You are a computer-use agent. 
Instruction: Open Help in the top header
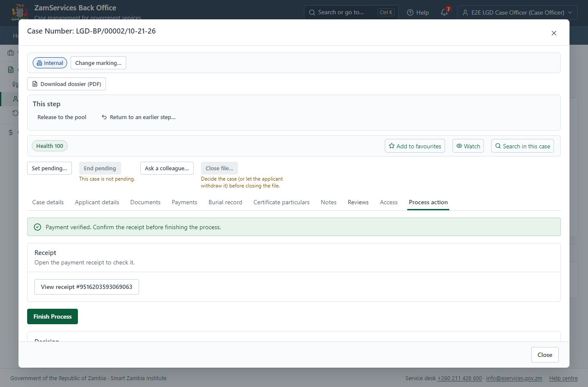click(418, 12)
